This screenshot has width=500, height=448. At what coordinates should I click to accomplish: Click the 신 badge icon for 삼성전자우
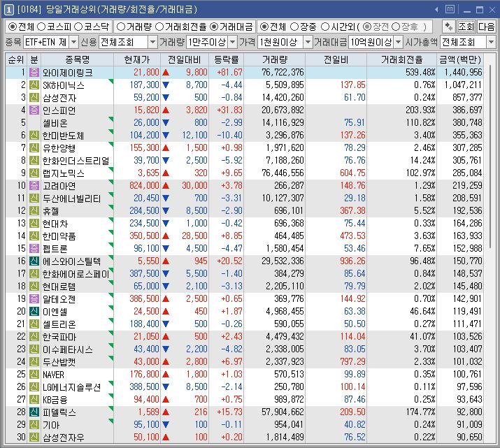tap(34, 438)
